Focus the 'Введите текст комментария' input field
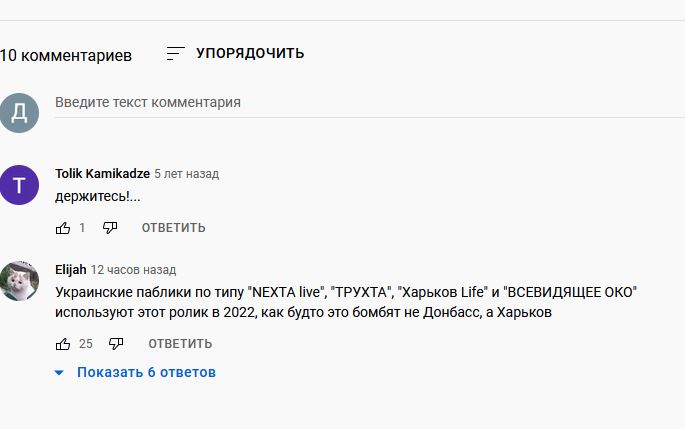 point(370,103)
